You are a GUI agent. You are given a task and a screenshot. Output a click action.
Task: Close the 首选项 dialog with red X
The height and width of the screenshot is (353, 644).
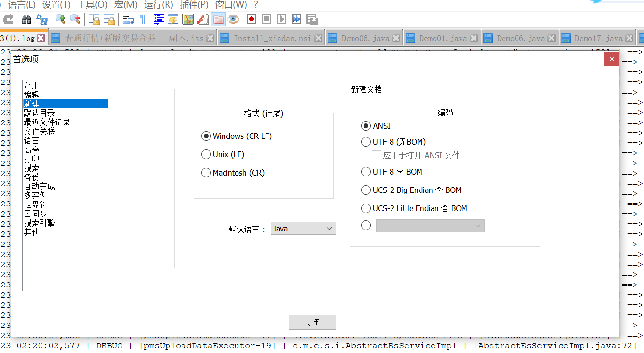[612, 59]
